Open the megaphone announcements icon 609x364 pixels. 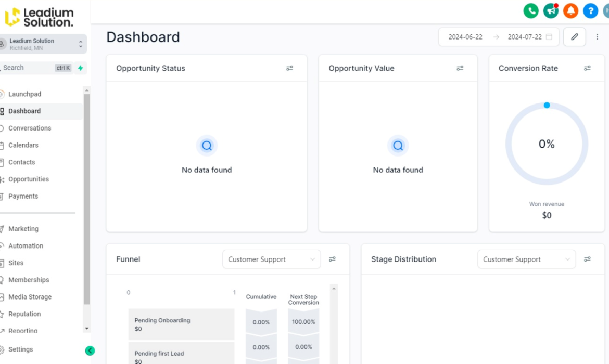point(551,11)
